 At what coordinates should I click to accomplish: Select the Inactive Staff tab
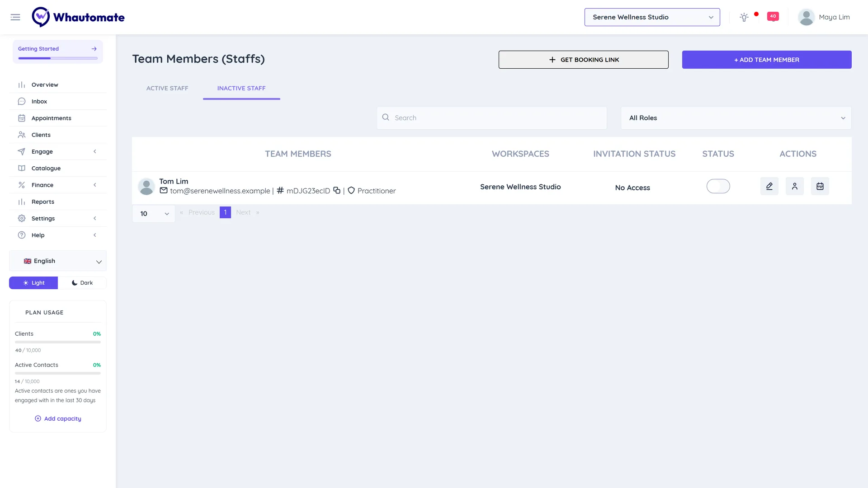241,88
